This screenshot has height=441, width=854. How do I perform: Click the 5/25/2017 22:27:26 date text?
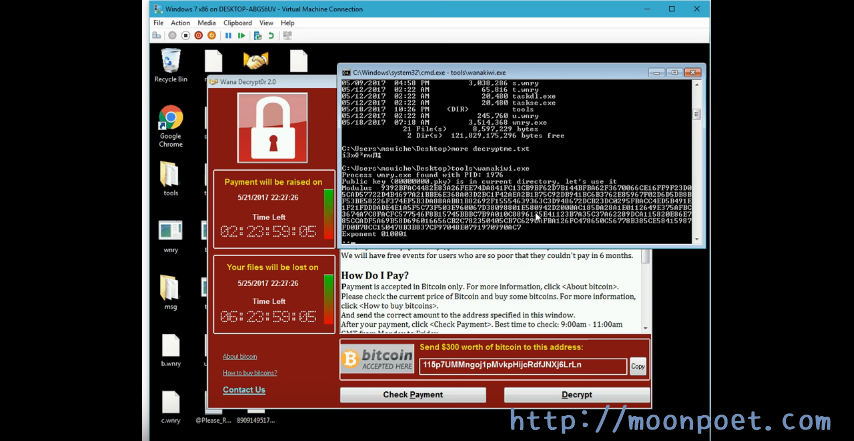267,284
